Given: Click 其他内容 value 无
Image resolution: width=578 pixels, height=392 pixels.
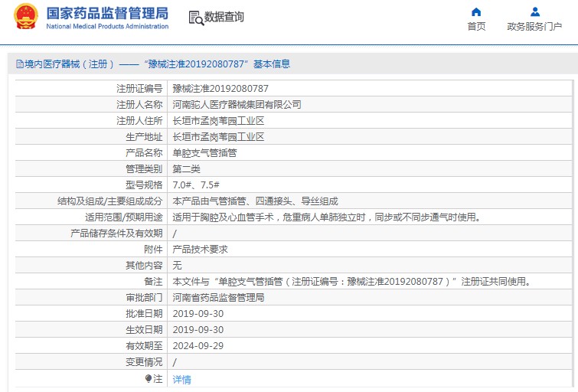Looking at the screenshot, I should pyautogui.click(x=177, y=266).
